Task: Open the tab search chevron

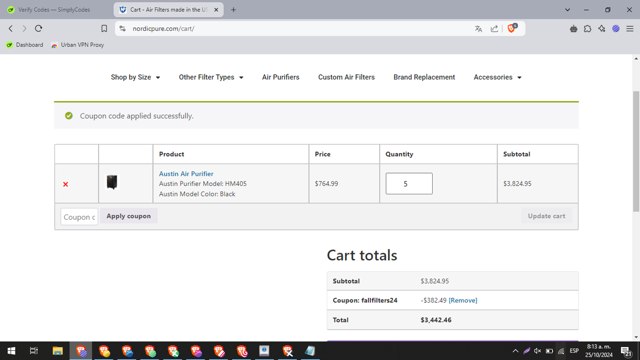Action: 567,9
